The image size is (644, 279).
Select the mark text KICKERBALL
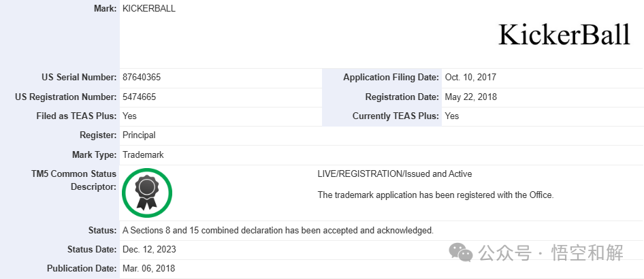click(x=149, y=9)
